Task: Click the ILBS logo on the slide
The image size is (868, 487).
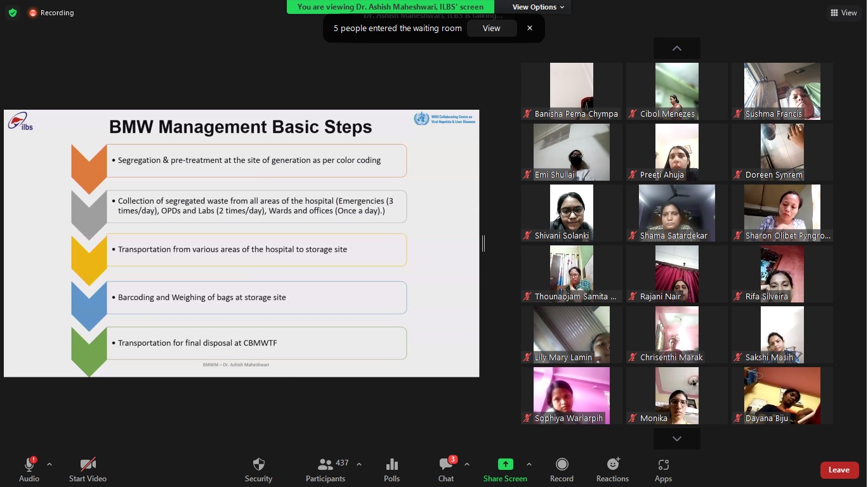Action: click(x=20, y=121)
